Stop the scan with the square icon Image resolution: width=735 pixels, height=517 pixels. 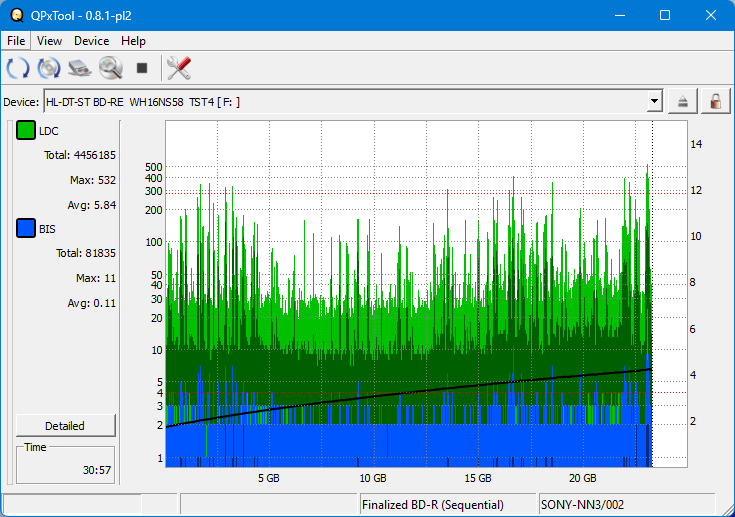click(142, 68)
